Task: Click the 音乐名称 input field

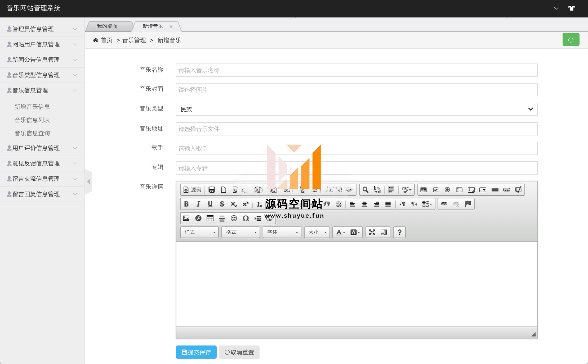Action: [x=357, y=70]
